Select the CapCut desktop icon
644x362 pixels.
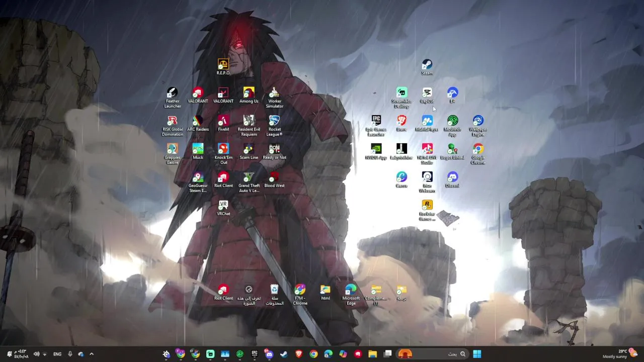point(427,95)
